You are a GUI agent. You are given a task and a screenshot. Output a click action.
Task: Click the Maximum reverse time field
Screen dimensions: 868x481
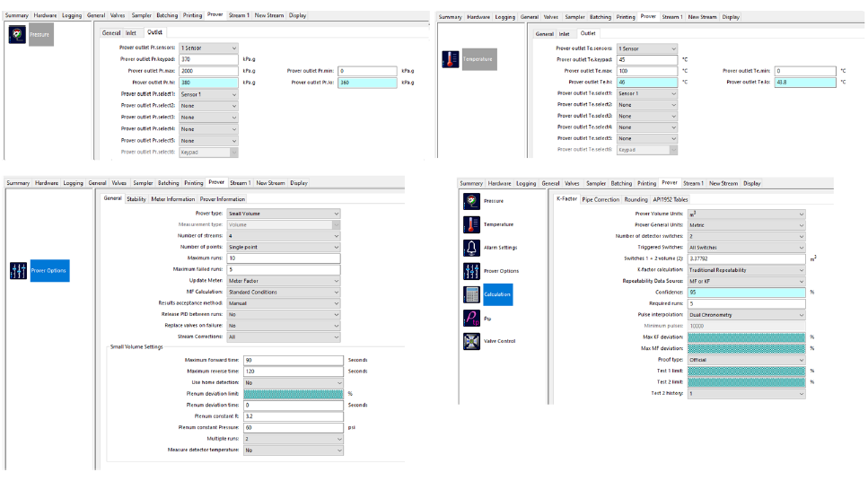[294, 372]
